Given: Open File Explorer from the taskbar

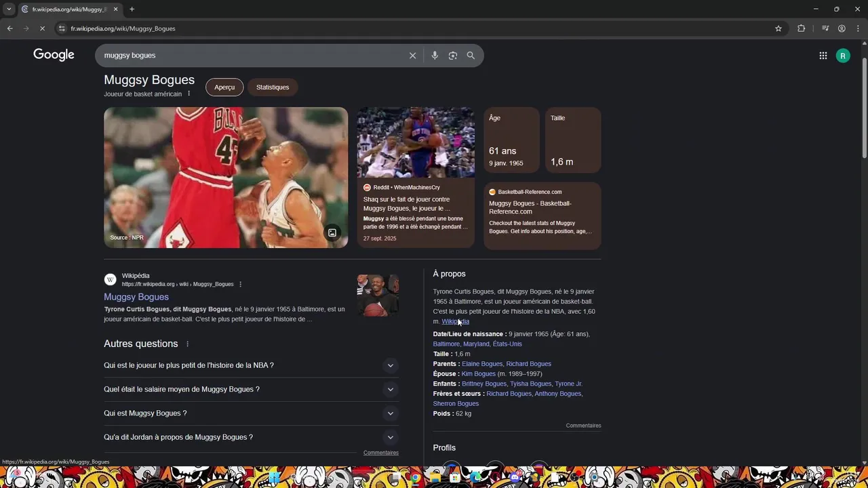Looking at the screenshot, I should pyautogui.click(x=435, y=477).
